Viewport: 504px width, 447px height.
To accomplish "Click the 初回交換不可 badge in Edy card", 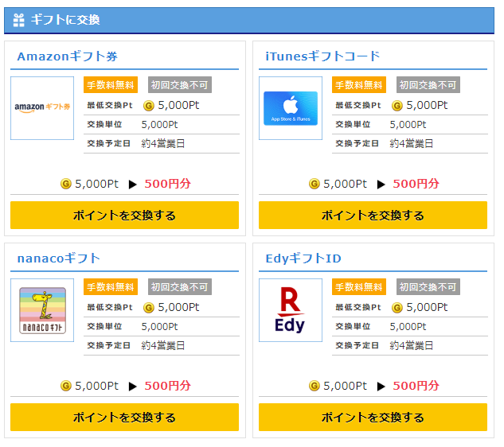I will coord(428,287).
